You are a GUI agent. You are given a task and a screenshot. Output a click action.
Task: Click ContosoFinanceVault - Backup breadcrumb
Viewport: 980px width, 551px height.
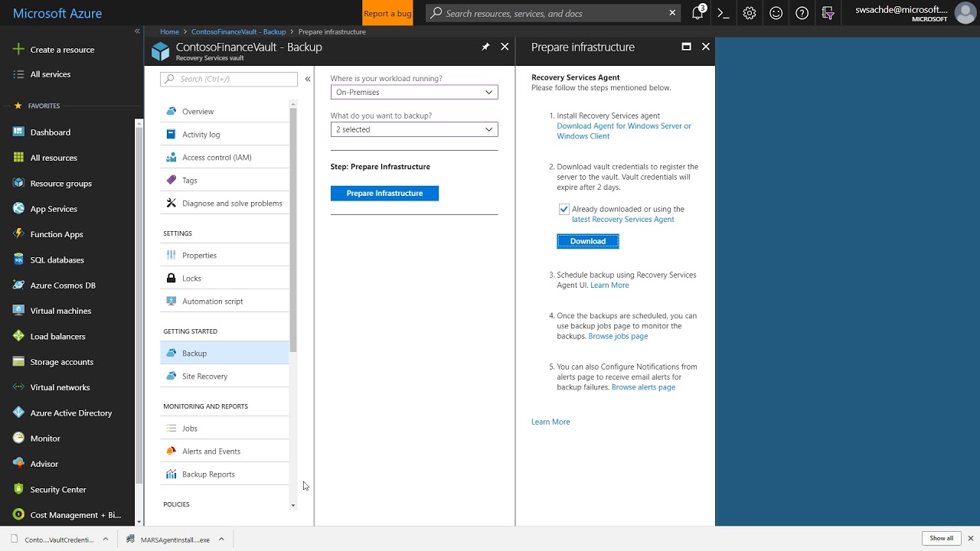click(x=238, y=32)
